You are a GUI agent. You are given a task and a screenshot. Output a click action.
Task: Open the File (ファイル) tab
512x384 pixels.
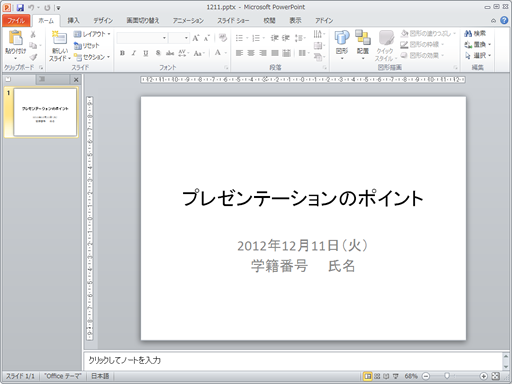[16, 21]
